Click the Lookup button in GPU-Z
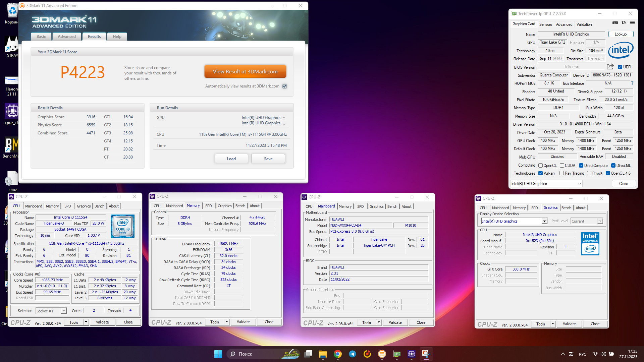This screenshot has height=362, width=644. tap(621, 34)
